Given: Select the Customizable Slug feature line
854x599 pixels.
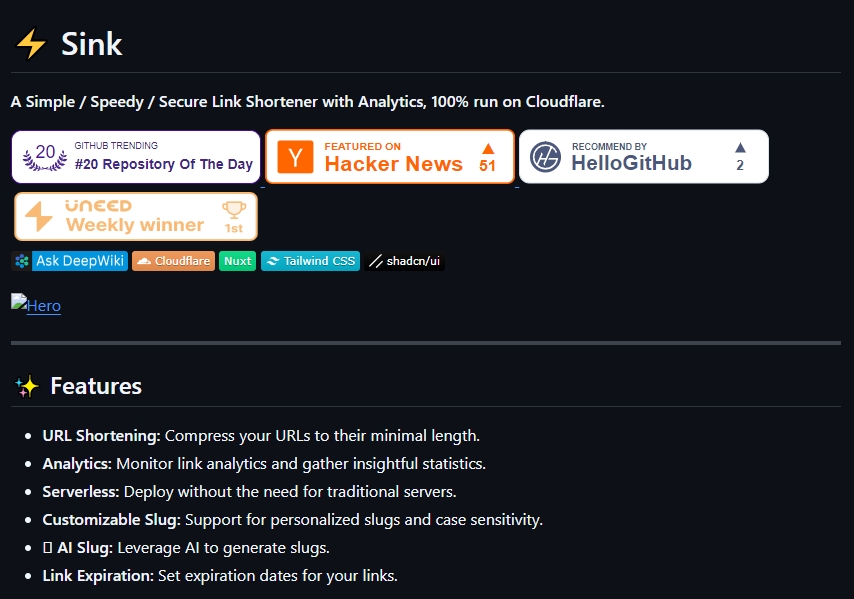Looking at the screenshot, I should tap(292, 520).
